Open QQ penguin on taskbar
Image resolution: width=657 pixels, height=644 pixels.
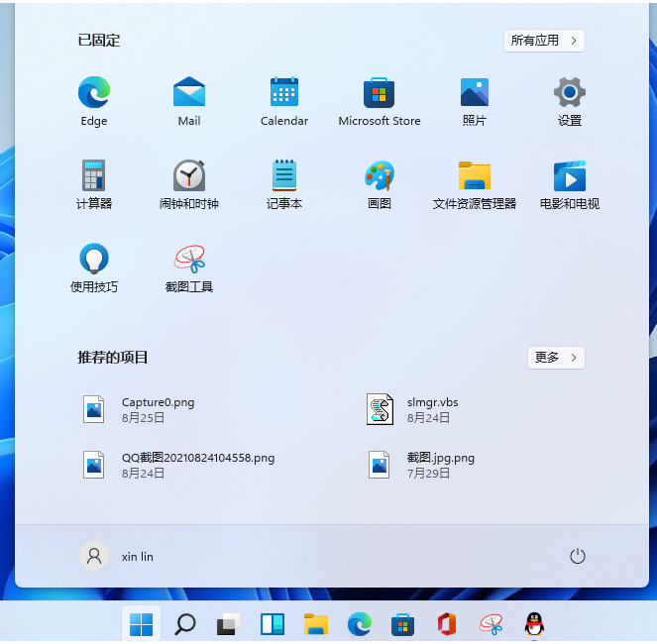point(534,624)
